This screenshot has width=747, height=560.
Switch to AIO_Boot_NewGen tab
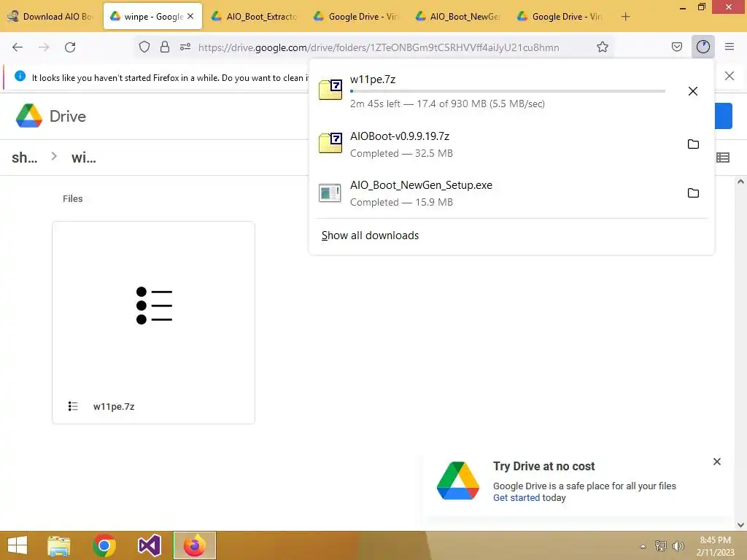click(x=458, y=17)
